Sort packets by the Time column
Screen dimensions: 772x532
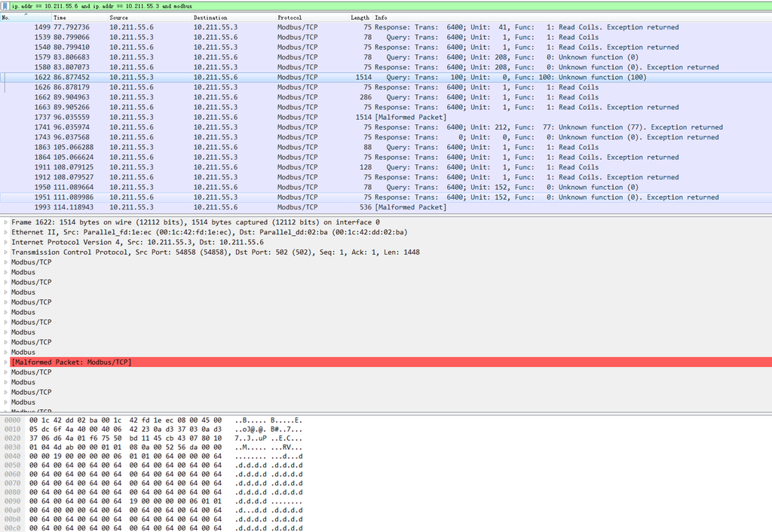60,17
